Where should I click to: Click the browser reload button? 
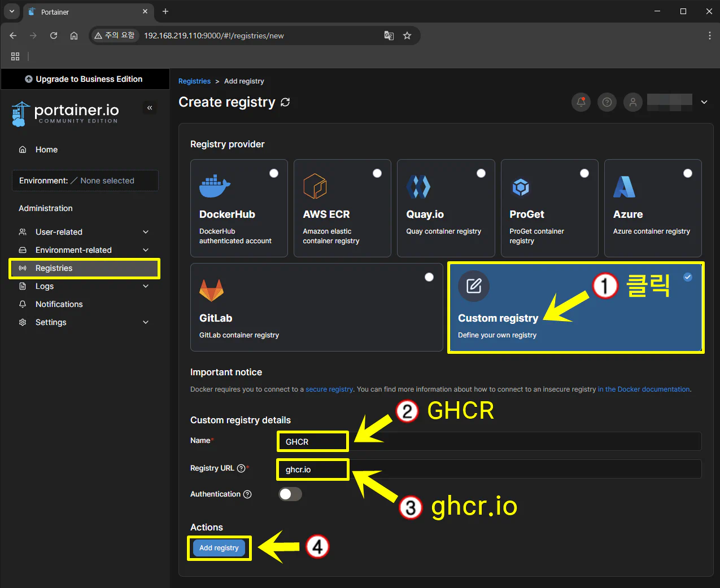[54, 36]
